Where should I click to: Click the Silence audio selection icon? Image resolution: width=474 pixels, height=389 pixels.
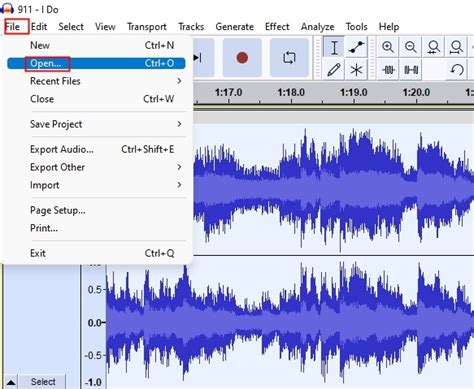[411, 70]
